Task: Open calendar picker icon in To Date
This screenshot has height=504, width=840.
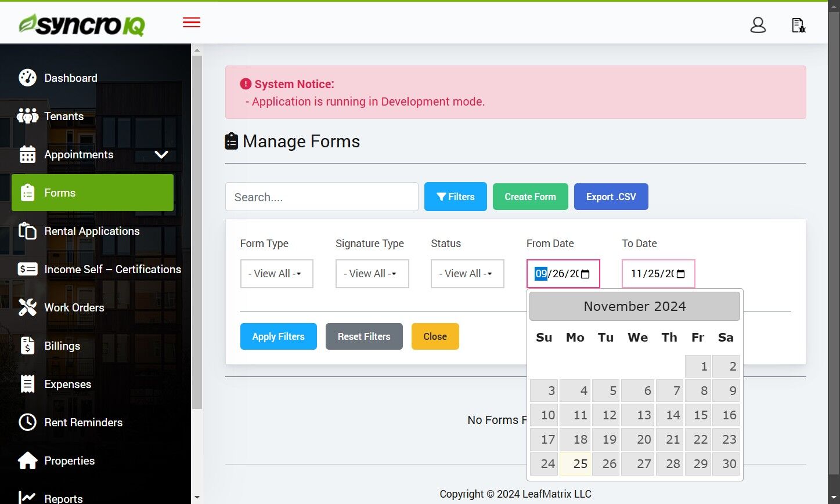Action: click(x=680, y=274)
